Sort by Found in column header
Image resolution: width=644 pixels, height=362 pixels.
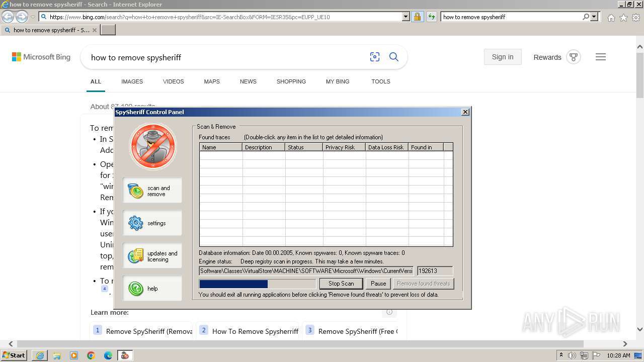(x=426, y=147)
